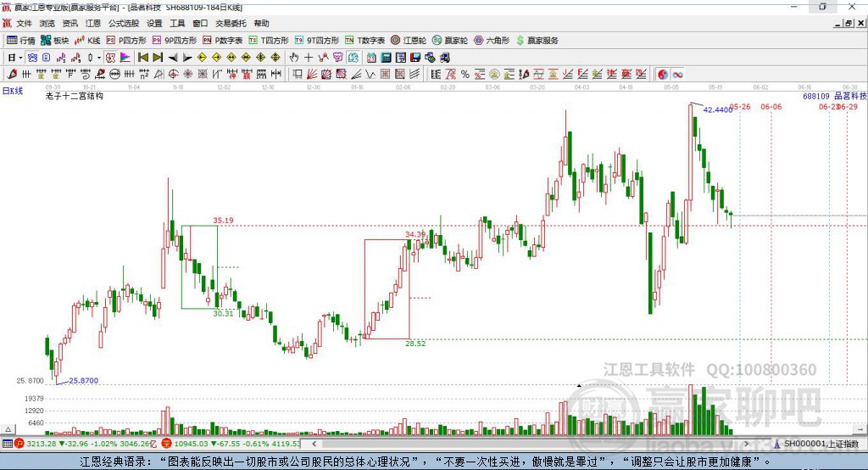
Task: Open the T四方形 tool
Action: (x=269, y=41)
